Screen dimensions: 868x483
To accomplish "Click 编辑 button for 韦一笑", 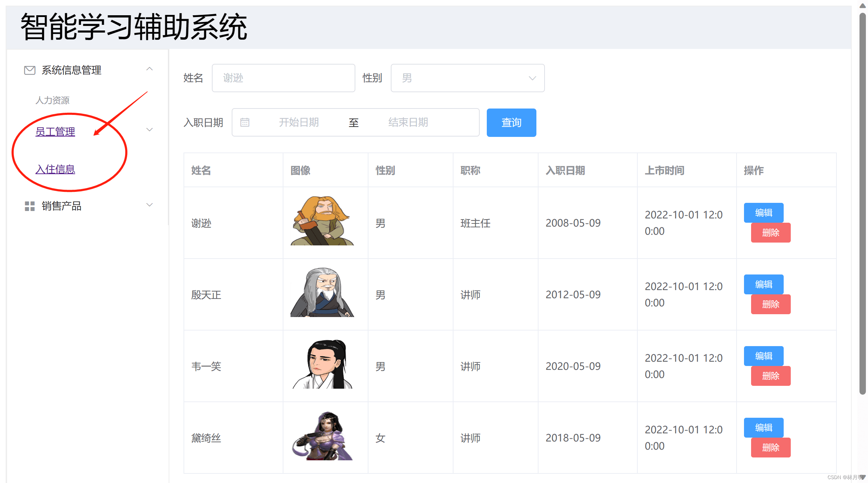I will pyautogui.click(x=763, y=356).
